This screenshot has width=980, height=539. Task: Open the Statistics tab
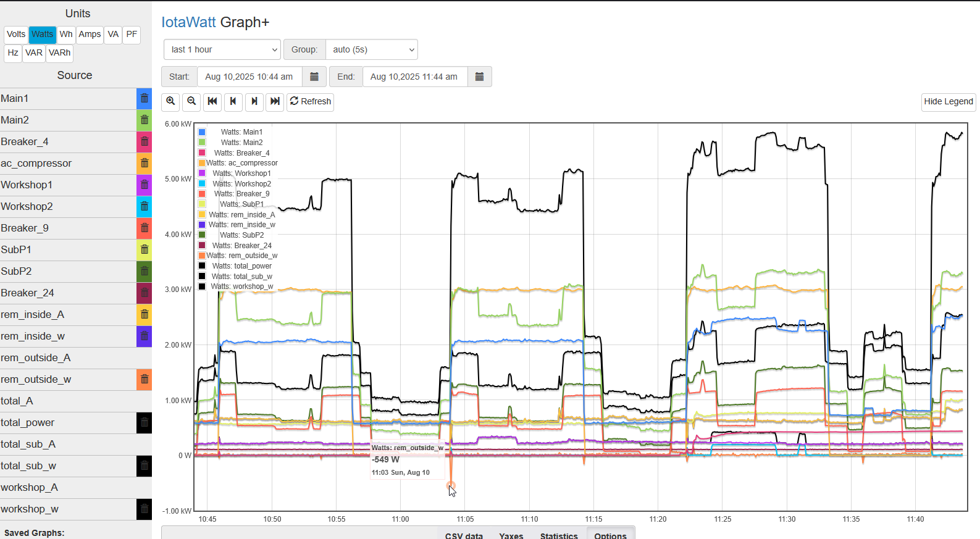(559, 535)
